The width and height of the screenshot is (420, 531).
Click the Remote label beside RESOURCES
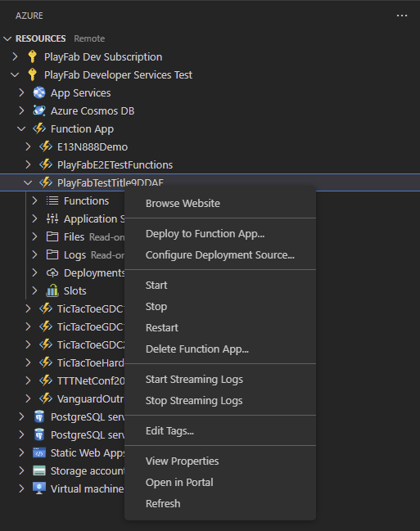coord(89,38)
